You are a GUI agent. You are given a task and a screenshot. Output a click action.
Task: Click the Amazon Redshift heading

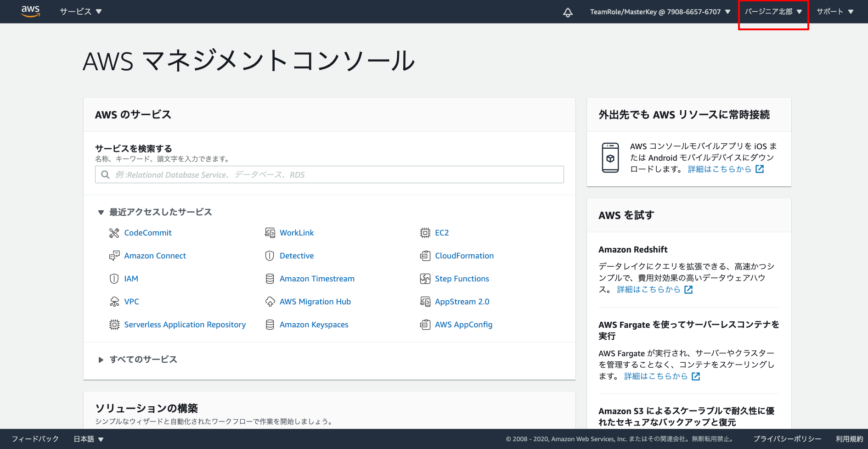[633, 249]
